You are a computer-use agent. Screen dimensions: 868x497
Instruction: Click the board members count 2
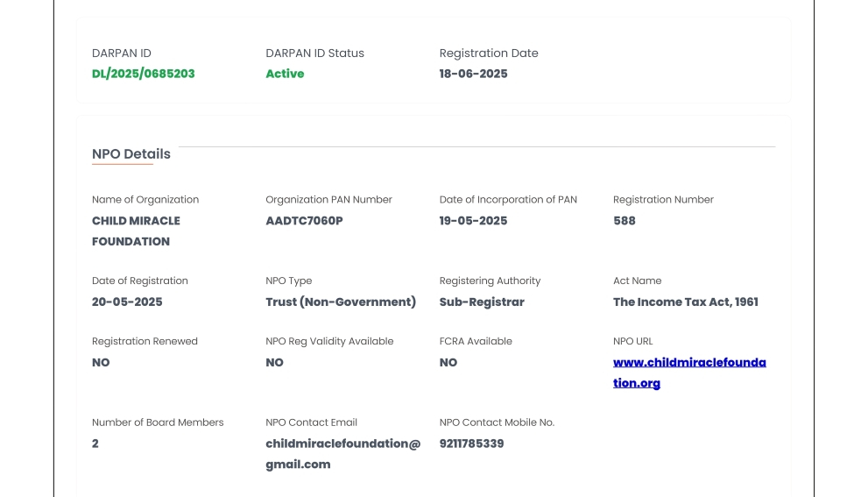[x=95, y=444]
